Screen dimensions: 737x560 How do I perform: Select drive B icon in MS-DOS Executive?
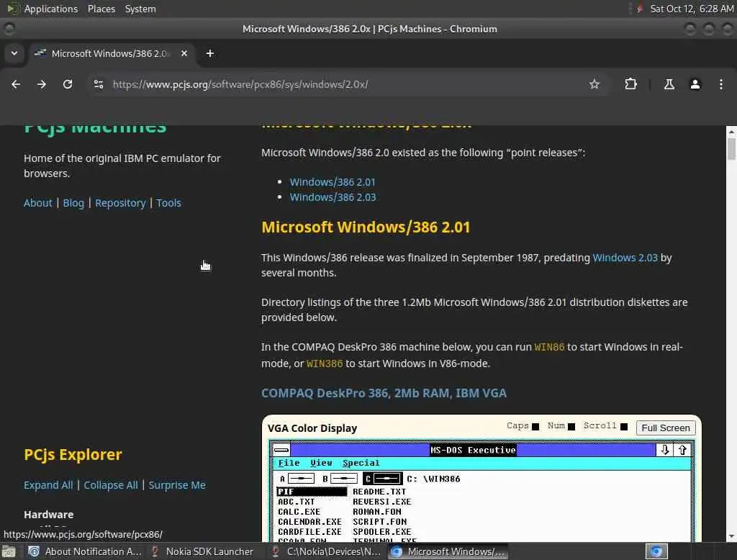340,479
